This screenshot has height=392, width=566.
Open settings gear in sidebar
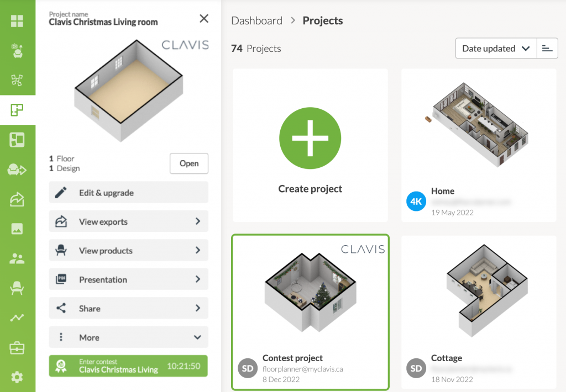click(x=17, y=377)
